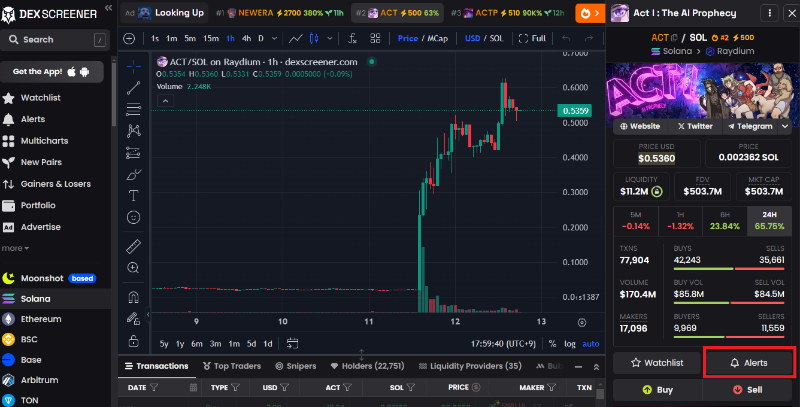
Task: Click the Search input field
Action: point(56,39)
